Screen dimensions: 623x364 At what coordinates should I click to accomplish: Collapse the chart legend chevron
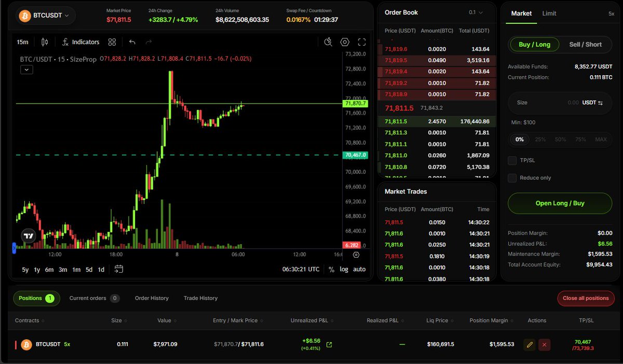pyautogui.click(x=26, y=69)
